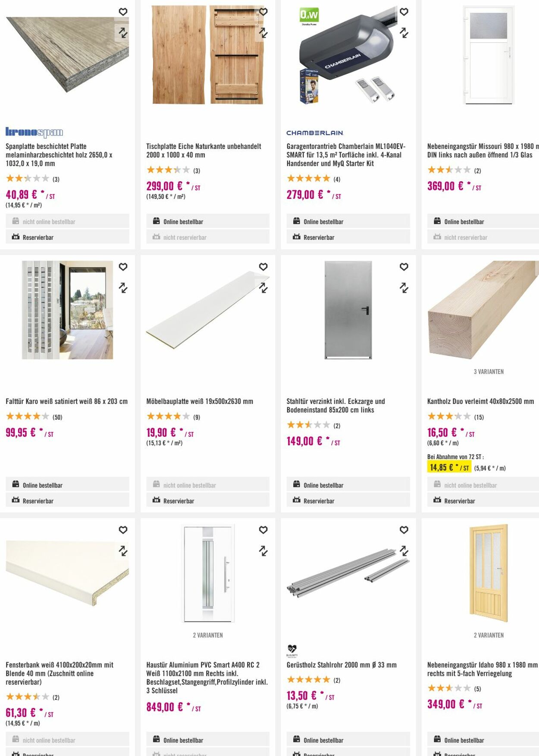Open star ratings for Falttür Karo
The height and width of the screenshot is (756, 539).
click(28, 417)
